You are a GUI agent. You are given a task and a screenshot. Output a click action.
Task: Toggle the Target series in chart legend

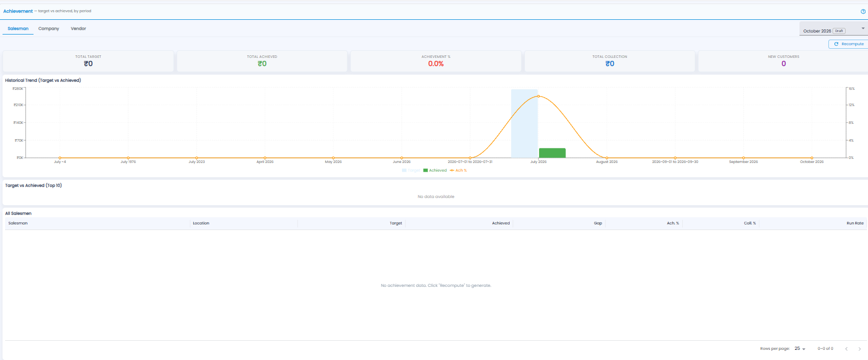click(x=411, y=171)
